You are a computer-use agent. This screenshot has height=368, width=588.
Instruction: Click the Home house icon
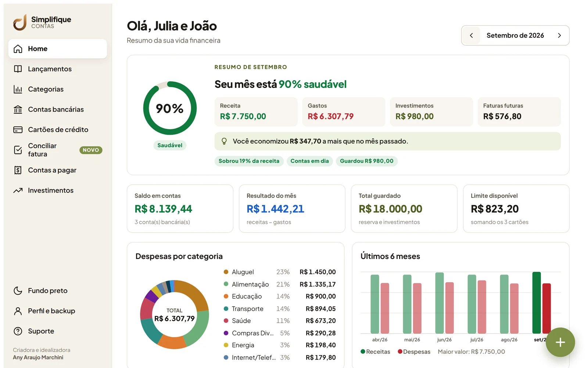pos(18,49)
